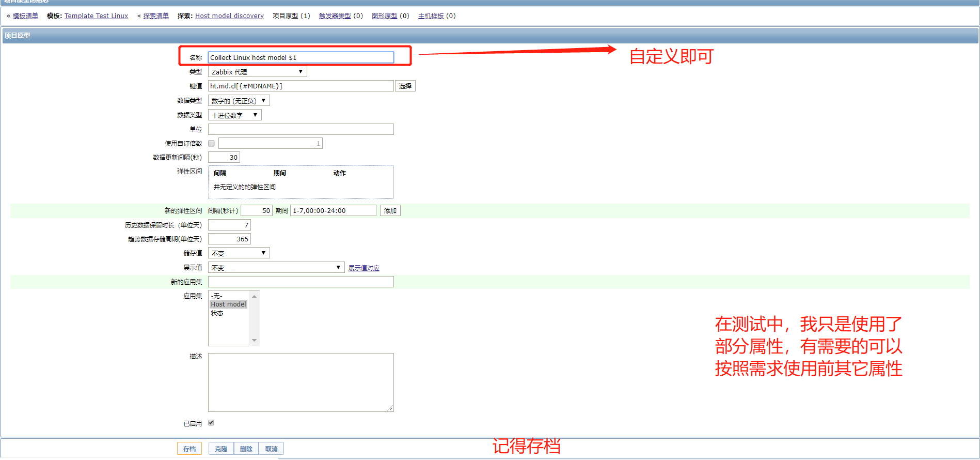Click application list scrollbar down arrow

pos(254,340)
